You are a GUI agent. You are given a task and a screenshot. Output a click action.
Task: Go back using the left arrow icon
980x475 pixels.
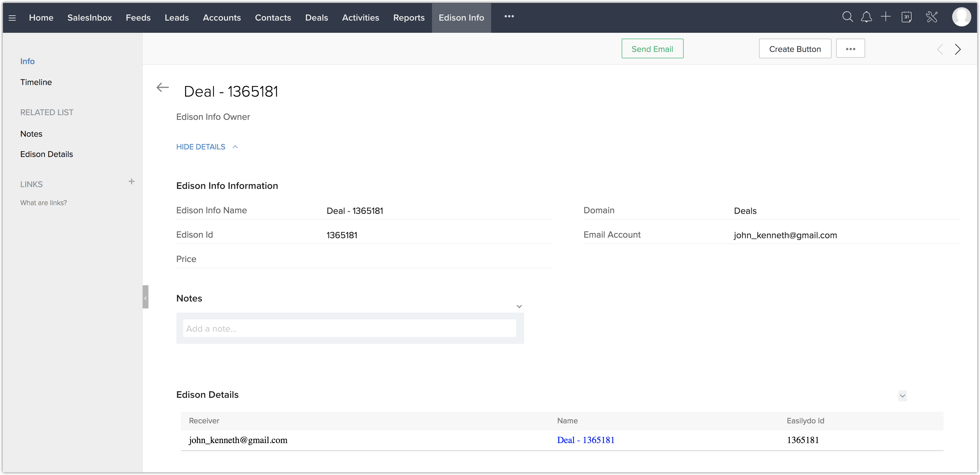pyautogui.click(x=162, y=88)
